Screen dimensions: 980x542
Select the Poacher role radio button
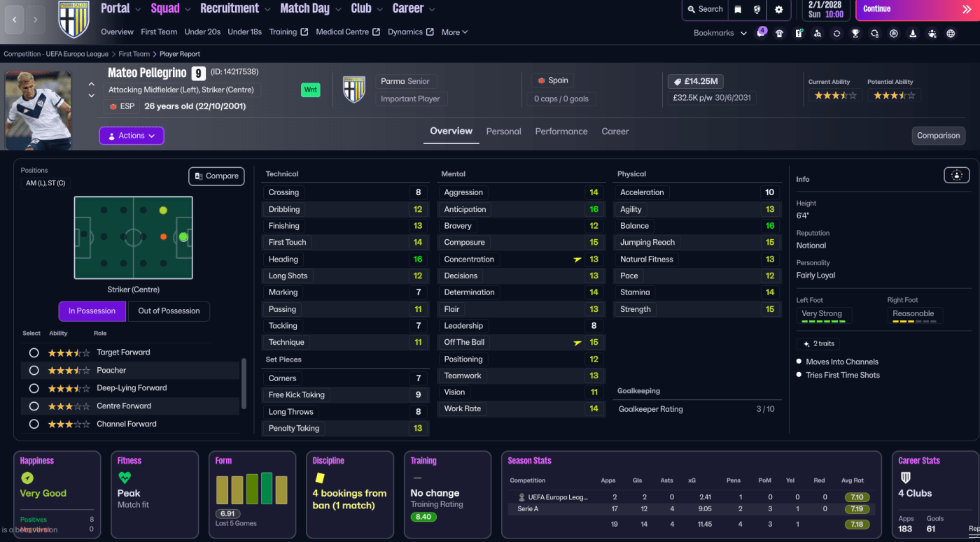pyautogui.click(x=34, y=371)
